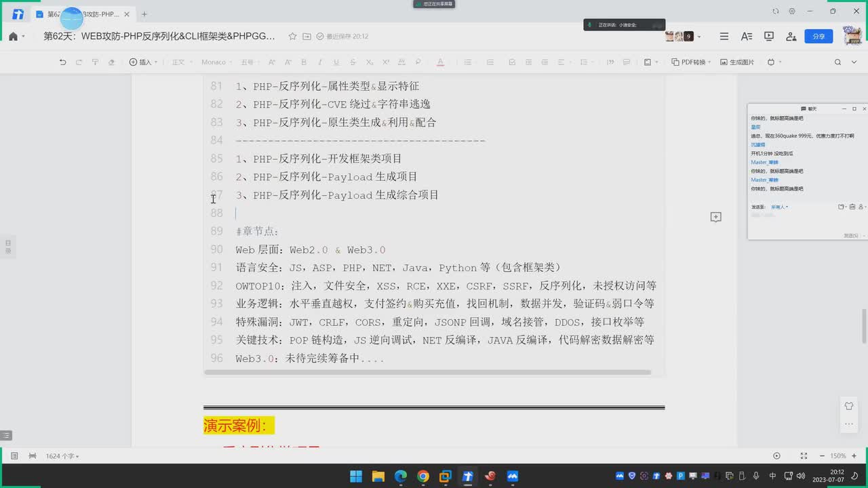Open the move-to-folder icon beside star
The width and height of the screenshot is (868, 488).
[x=307, y=37]
